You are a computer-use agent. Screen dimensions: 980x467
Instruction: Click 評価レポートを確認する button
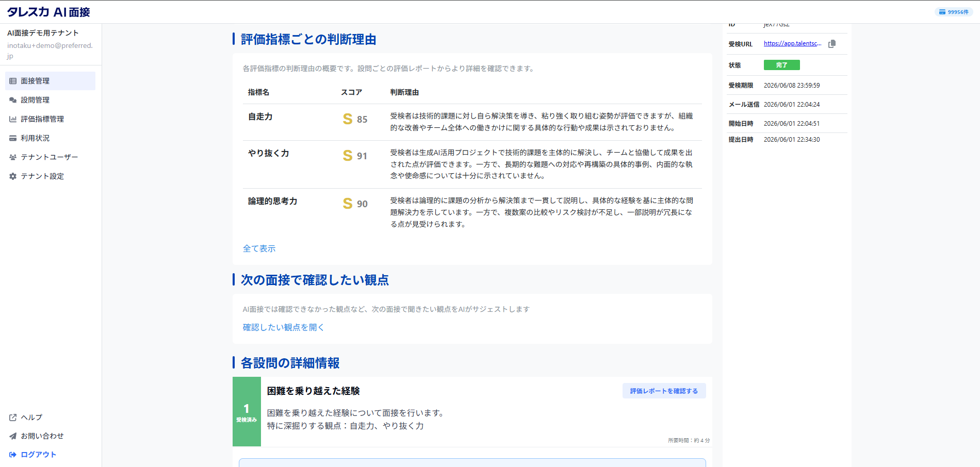click(664, 391)
